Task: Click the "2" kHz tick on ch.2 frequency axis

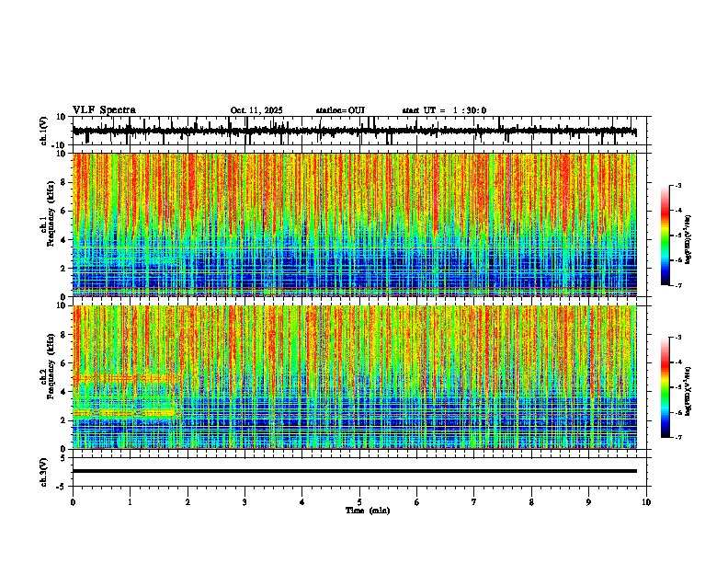Action: (x=64, y=420)
